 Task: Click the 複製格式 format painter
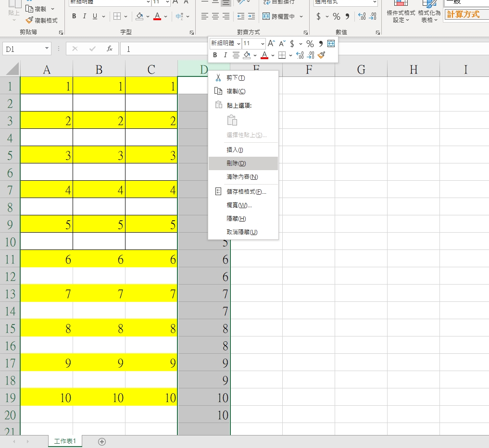[x=42, y=21]
